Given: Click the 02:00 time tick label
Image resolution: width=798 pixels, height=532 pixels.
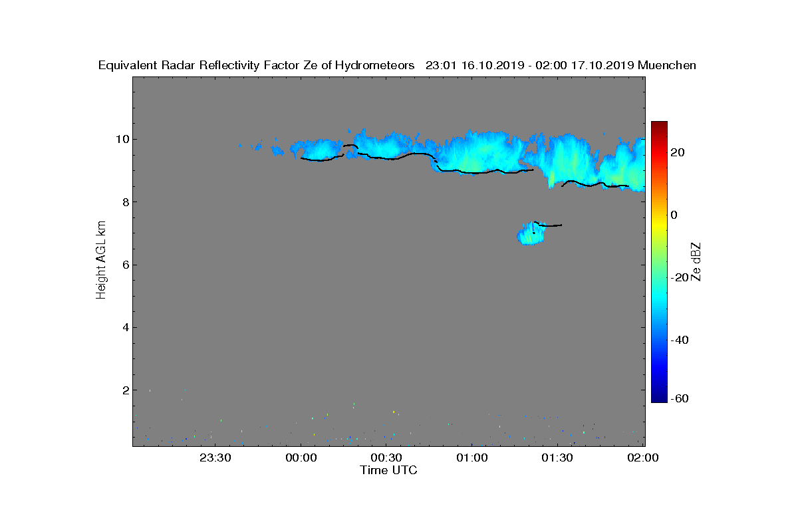Looking at the screenshot, I should coord(643,458).
